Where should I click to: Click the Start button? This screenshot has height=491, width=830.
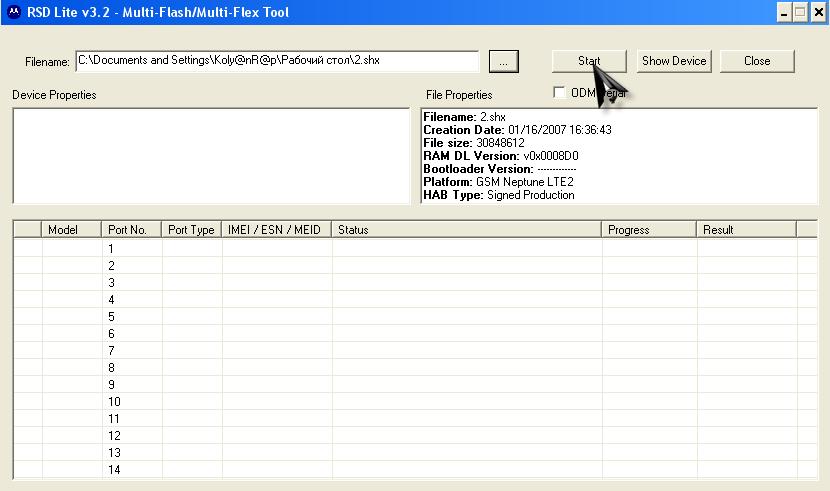[x=589, y=61]
